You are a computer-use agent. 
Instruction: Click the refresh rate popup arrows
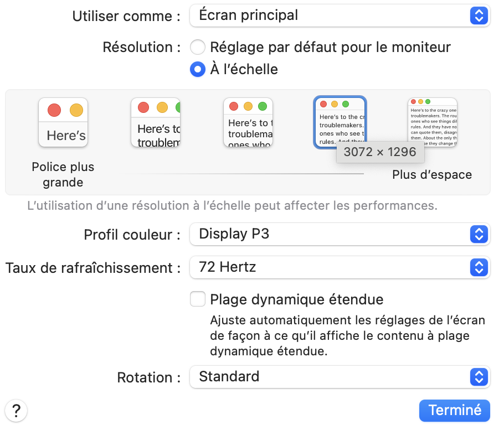coord(477,268)
